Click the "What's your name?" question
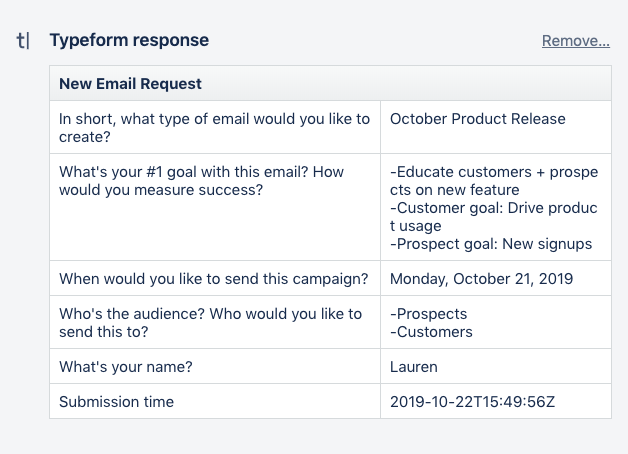Image resolution: width=628 pixels, height=454 pixels. coord(126,367)
